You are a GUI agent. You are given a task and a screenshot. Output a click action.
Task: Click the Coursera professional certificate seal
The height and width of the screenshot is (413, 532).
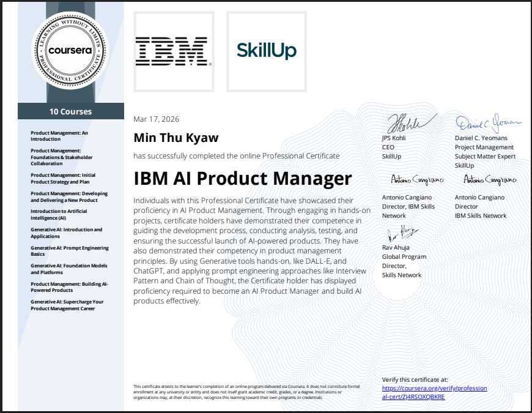70,50
